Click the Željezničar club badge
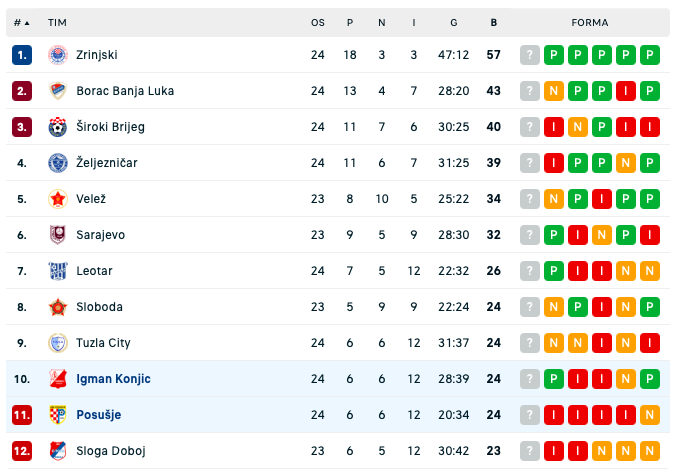Image resolution: width=673 pixels, height=475 pixels. coord(58,163)
